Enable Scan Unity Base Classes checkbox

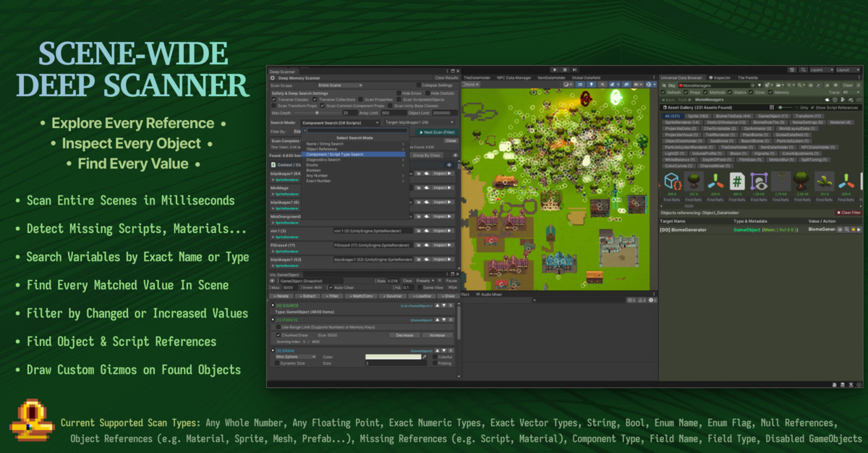[x=390, y=106]
